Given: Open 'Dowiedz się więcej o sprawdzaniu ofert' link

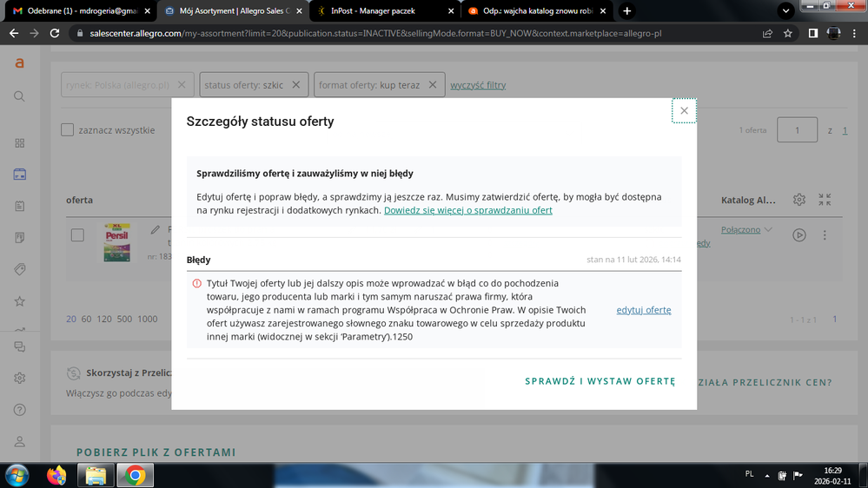Looking at the screenshot, I should 467,210.
